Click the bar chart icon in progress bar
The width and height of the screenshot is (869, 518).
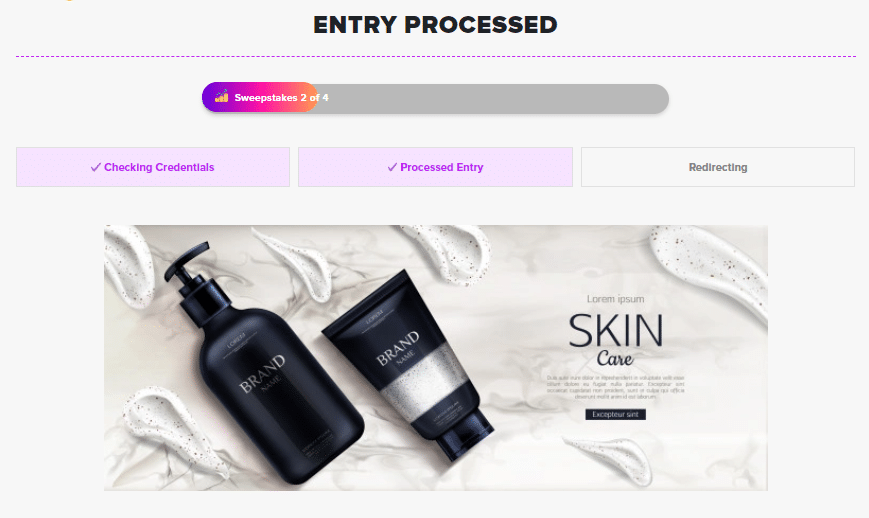pos(222,96)
